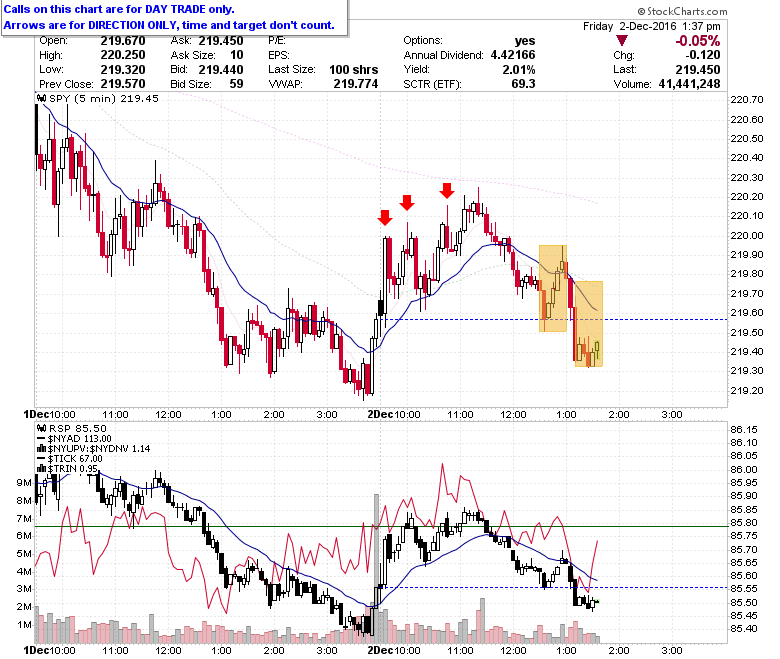The width and height of the screenshot is (780, 659).
Task: Click the red down-triangle change indicator icon
Action: coord(622,41)
